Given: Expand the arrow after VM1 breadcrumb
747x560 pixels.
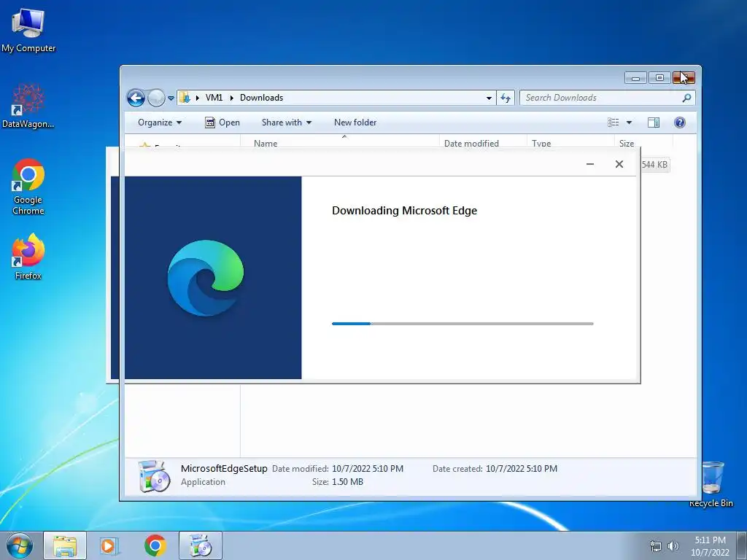Looking at the screenshot, I should [x=231, y=98].
